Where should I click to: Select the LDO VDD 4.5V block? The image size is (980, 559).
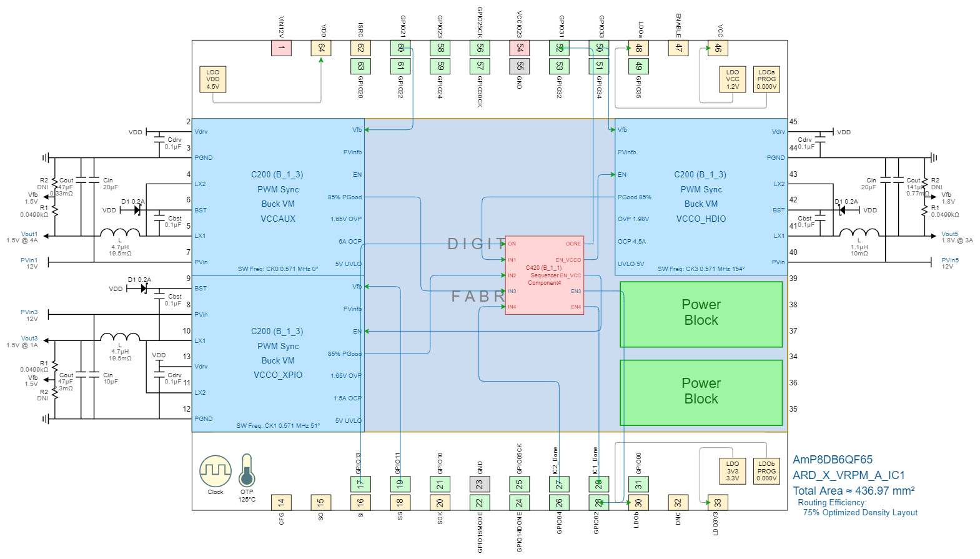(x=213, y=79)
